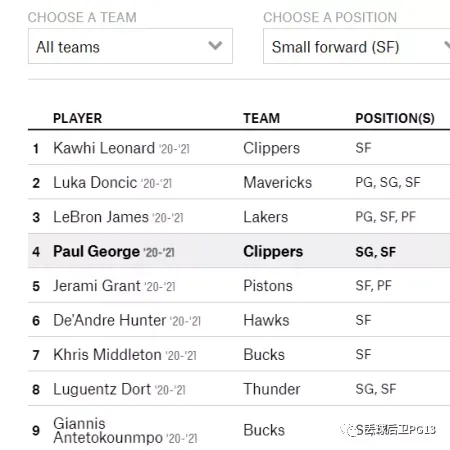Open the Small forward (SF) position dropdown

357,46
